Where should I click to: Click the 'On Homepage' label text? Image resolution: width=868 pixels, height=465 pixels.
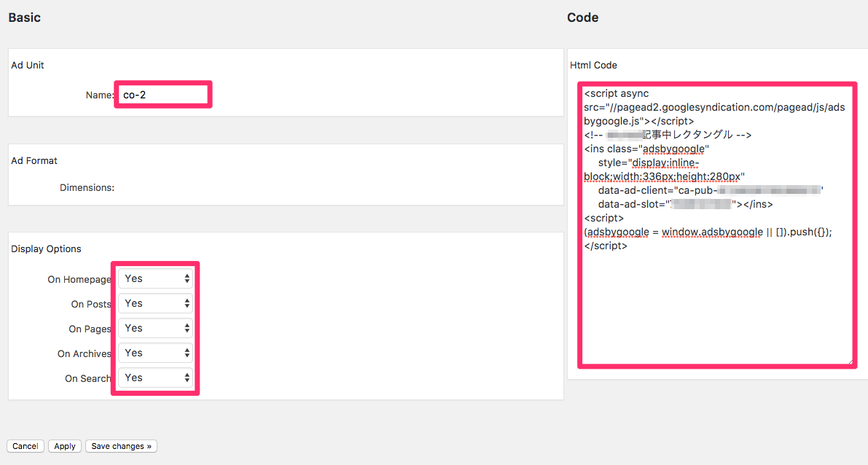click(x=79, y=280)
